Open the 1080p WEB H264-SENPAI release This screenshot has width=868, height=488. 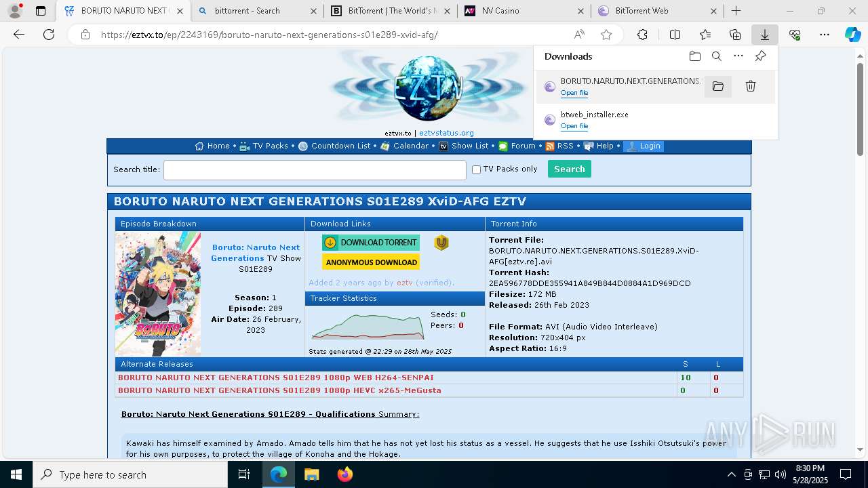pos(276,378)
